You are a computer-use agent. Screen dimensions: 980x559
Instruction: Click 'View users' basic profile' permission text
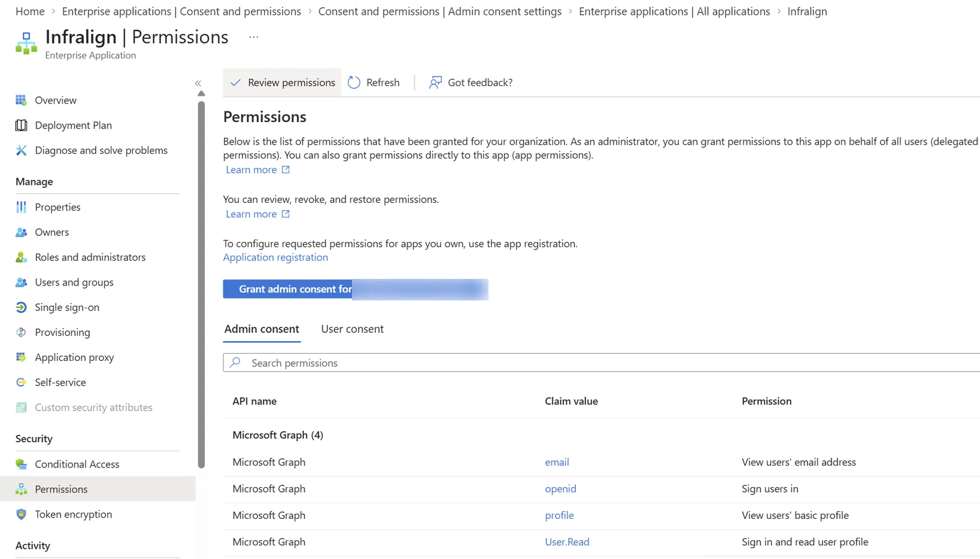tap(795, 515)
